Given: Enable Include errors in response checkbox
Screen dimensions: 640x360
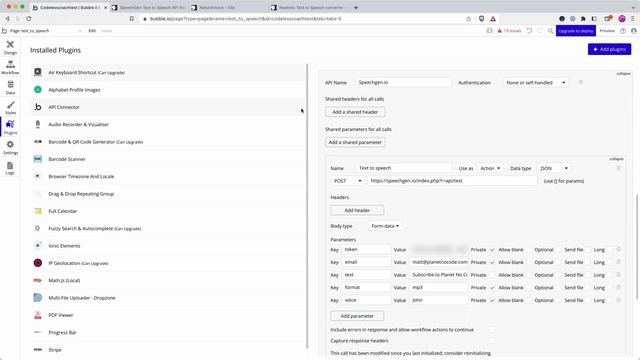Looking at the screenshot, I should pyautogui.click(x=492, y=329).
